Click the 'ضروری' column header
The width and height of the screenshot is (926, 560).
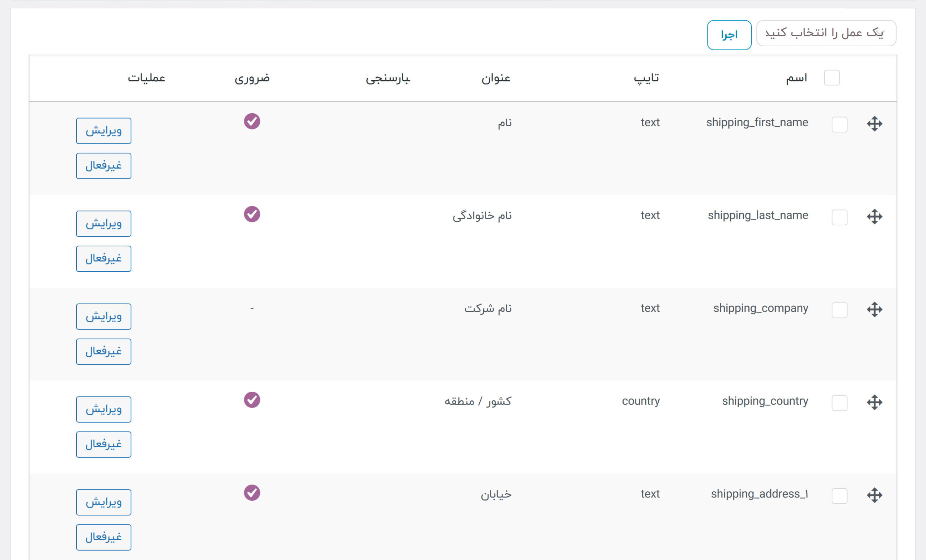tap(252, 78)
